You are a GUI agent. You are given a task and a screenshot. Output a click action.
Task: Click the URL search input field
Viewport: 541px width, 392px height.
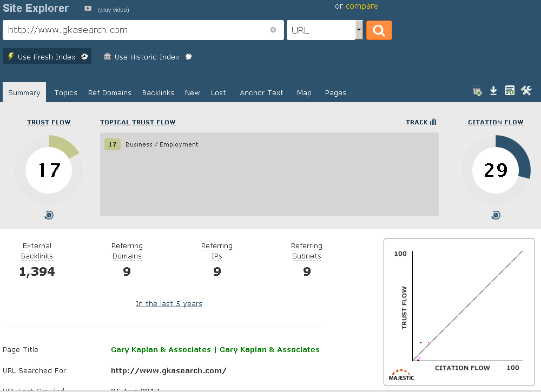click(135, 30)
